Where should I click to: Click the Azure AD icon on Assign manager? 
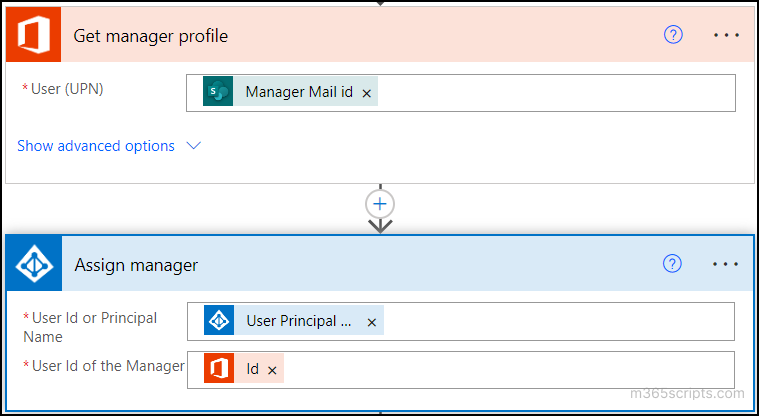34,264
